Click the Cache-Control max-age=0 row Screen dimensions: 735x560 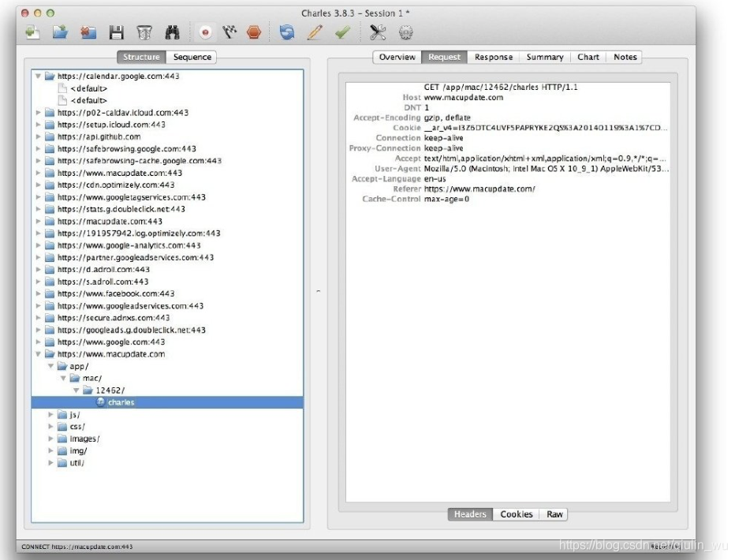508,200
